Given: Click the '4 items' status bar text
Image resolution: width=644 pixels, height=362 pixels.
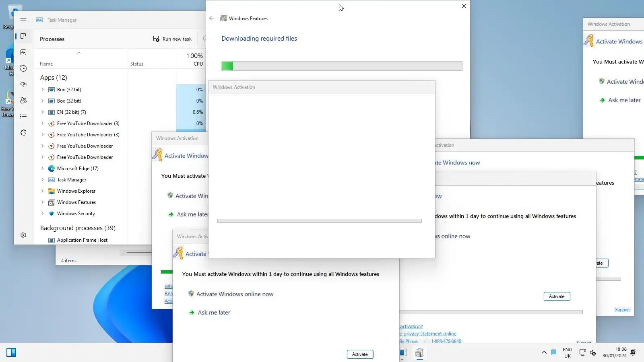Looking at the screenshot, I should [69, 261].
